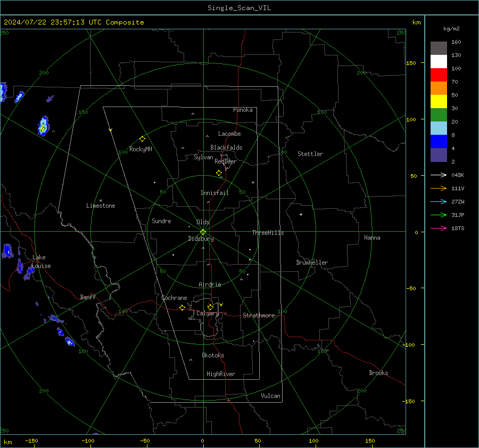Click the Banff town label
479x448 pixels.
pos(88,297)
